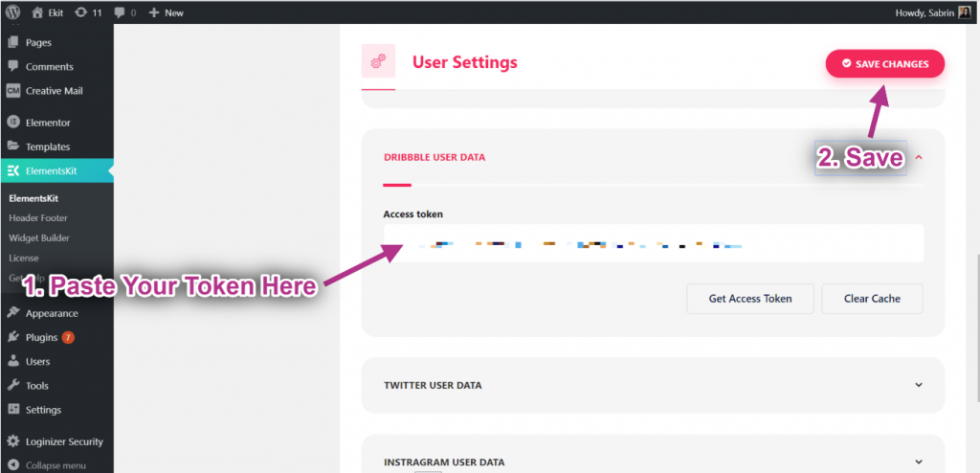Screen dimensions: 980x473
Task: Open the updates icon showing 11
Action: click(x=80, y=11)
